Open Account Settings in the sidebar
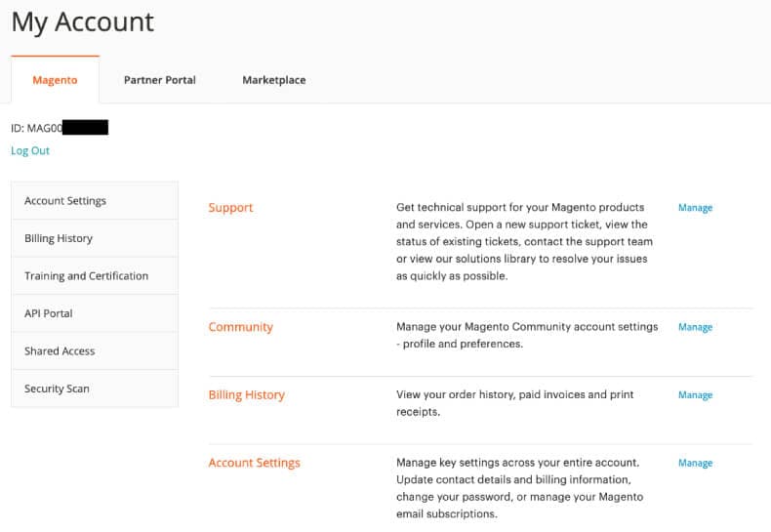771x532 pixels. click(x=65, y=201)
